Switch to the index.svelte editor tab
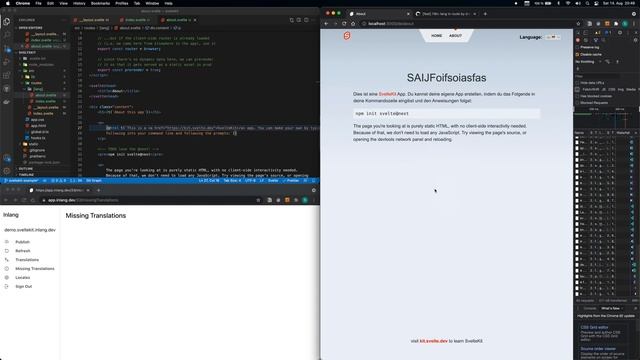Screen dimensions: 640x360 (136, 20)
